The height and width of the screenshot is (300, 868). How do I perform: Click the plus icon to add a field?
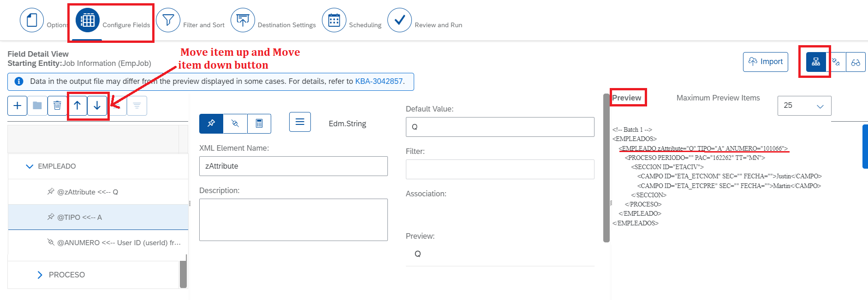pos(18,106)
